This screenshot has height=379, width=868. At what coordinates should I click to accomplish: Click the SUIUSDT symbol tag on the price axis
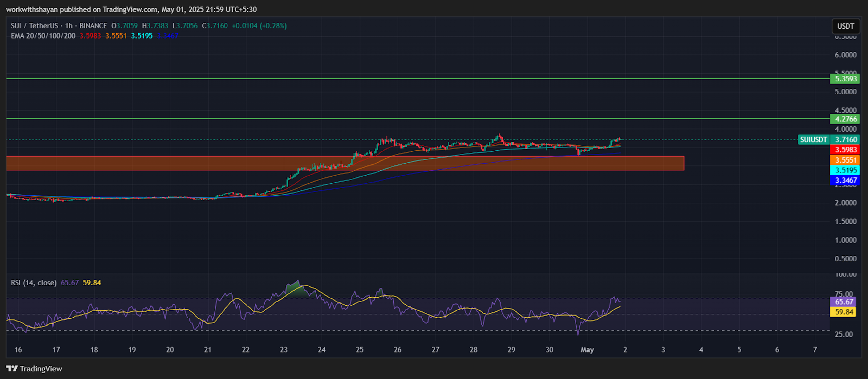814,140
